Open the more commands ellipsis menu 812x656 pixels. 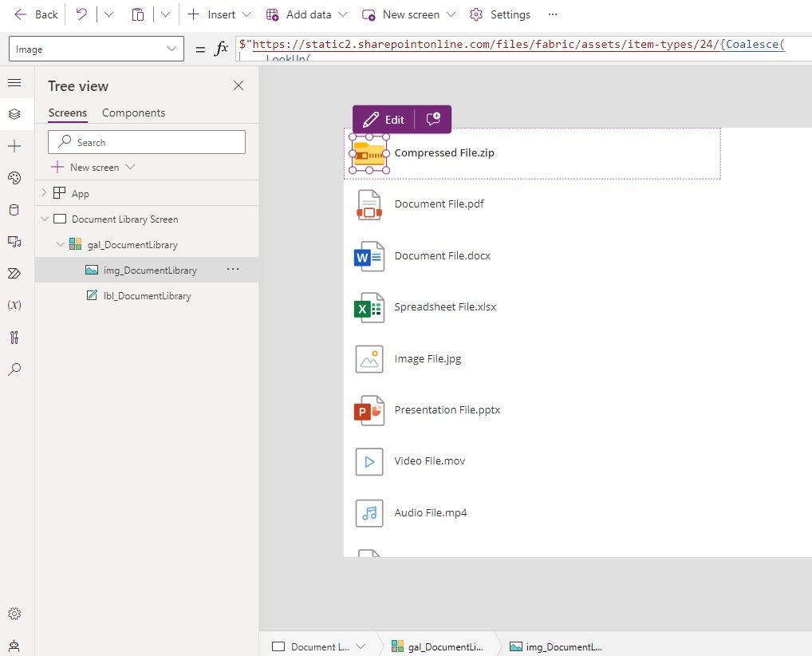[x=554, y=14]
